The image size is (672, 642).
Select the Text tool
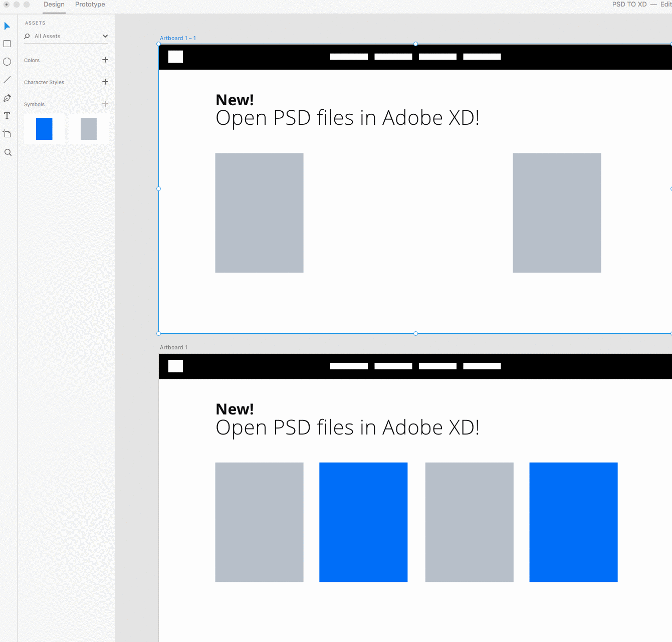point(7,116)
